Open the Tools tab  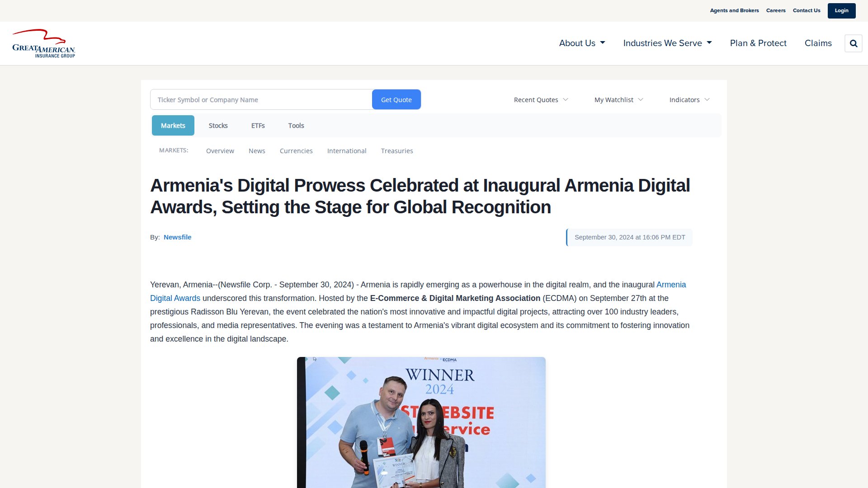[x=296, y=126]
